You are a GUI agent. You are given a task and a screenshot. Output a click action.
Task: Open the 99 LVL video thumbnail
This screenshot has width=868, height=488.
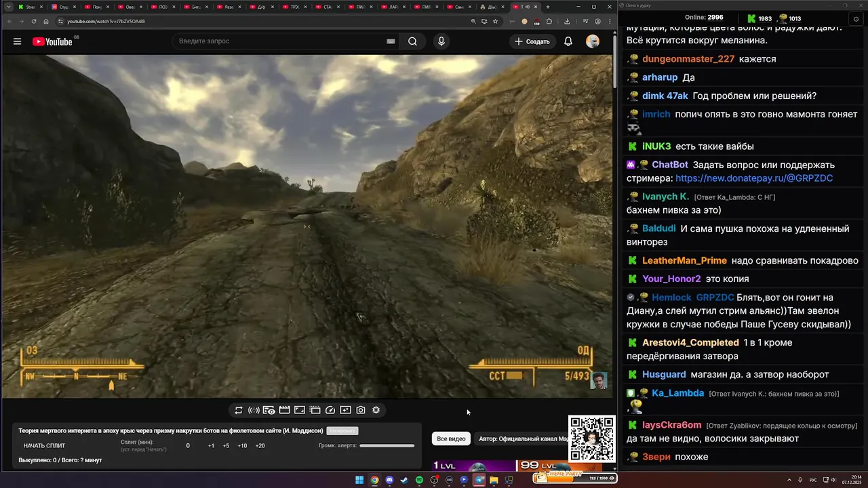click(x=558, y=466)
